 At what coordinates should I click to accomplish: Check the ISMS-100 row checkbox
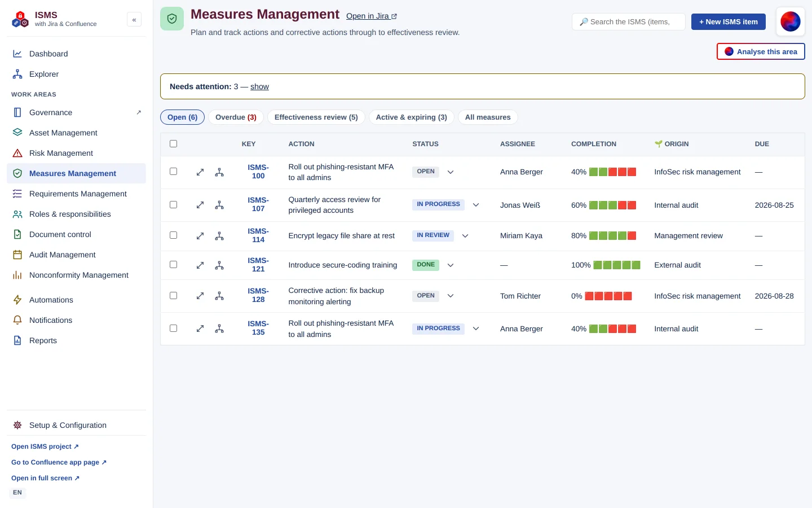[x=174, y=172]
